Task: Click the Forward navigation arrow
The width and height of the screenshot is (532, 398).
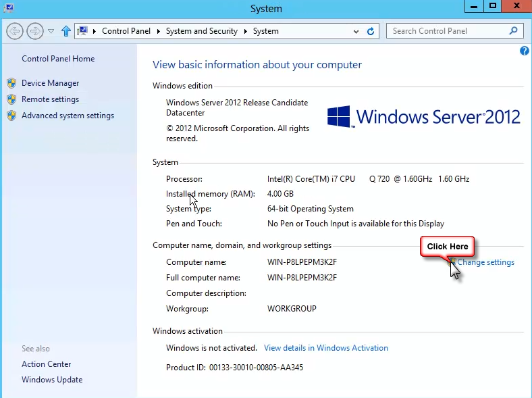Action: coord(34,31)
